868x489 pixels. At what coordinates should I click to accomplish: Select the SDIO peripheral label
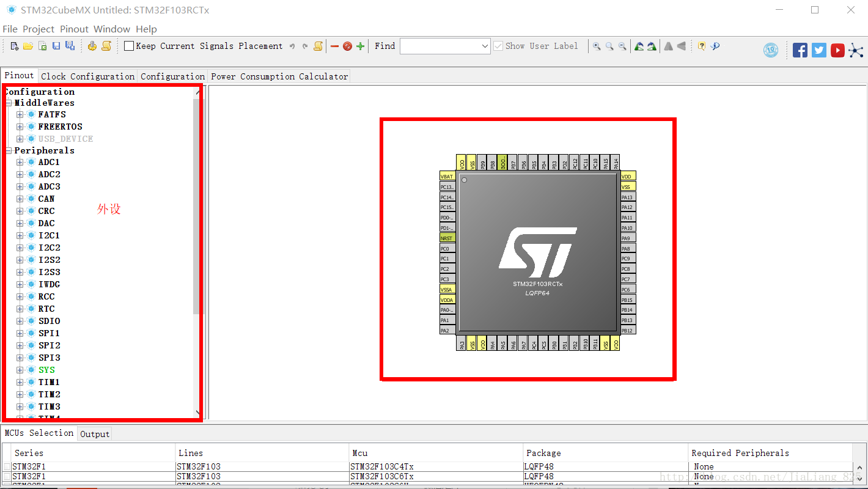pyautogui.click(x=49, y=321)
